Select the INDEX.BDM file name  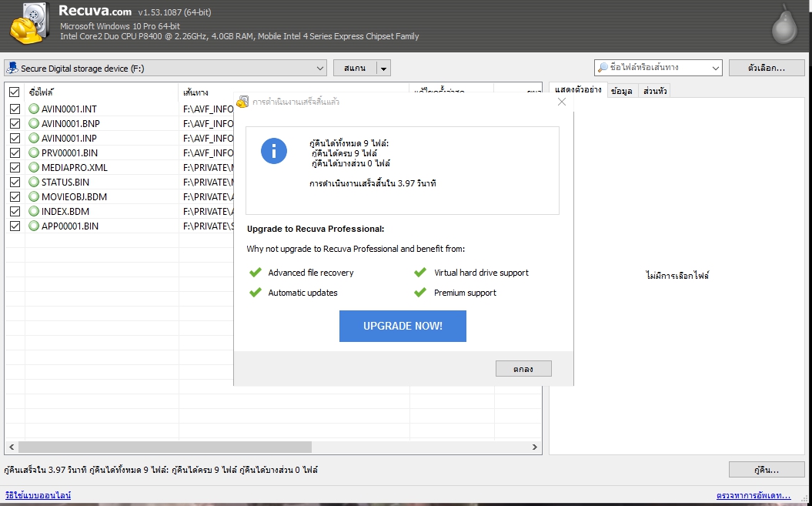pyautogui.click(x=65, y=211)
